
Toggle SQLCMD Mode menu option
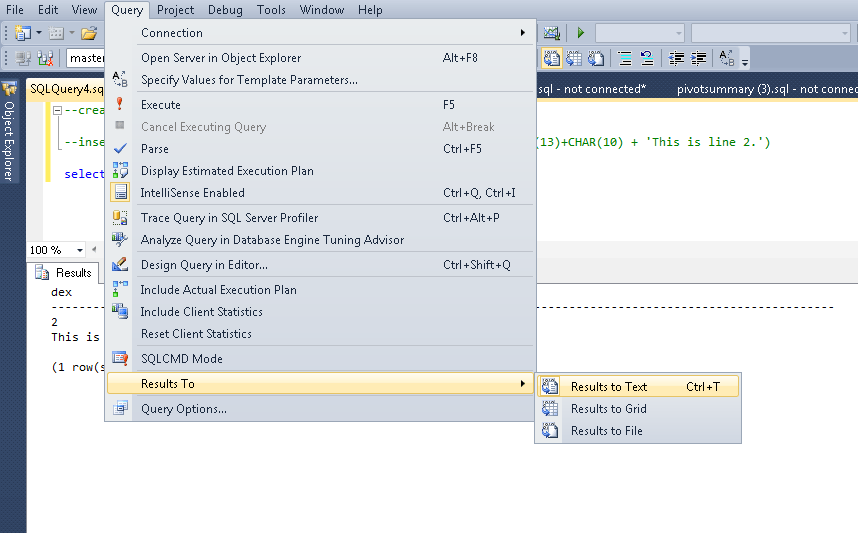click(x=181, y=359)
